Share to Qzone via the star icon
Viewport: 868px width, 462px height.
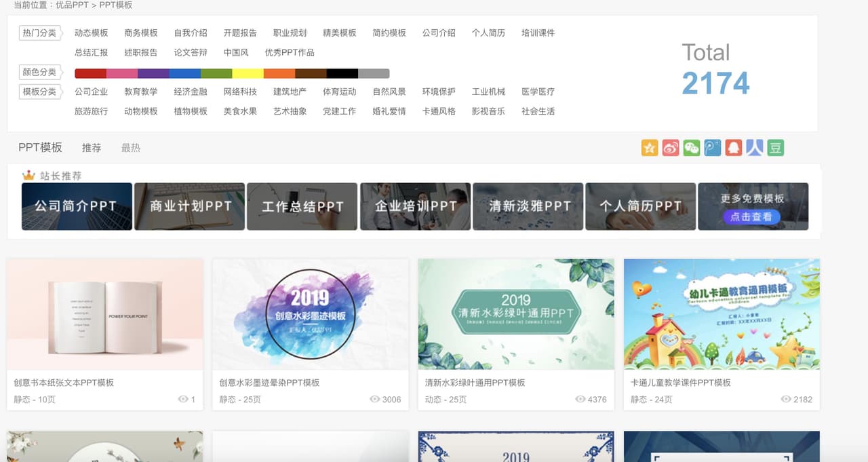click(650, 147)
